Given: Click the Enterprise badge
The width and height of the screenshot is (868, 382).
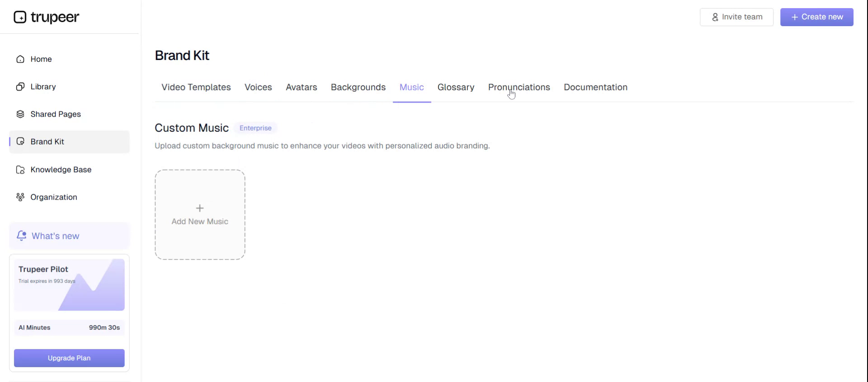Looking at the screenshot, I should click(x=255, y=128).
